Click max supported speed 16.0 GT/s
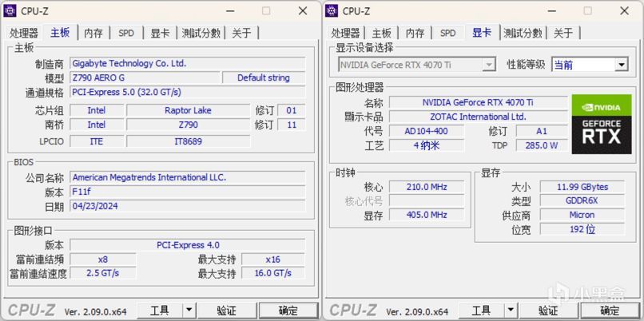 point(273,273)
